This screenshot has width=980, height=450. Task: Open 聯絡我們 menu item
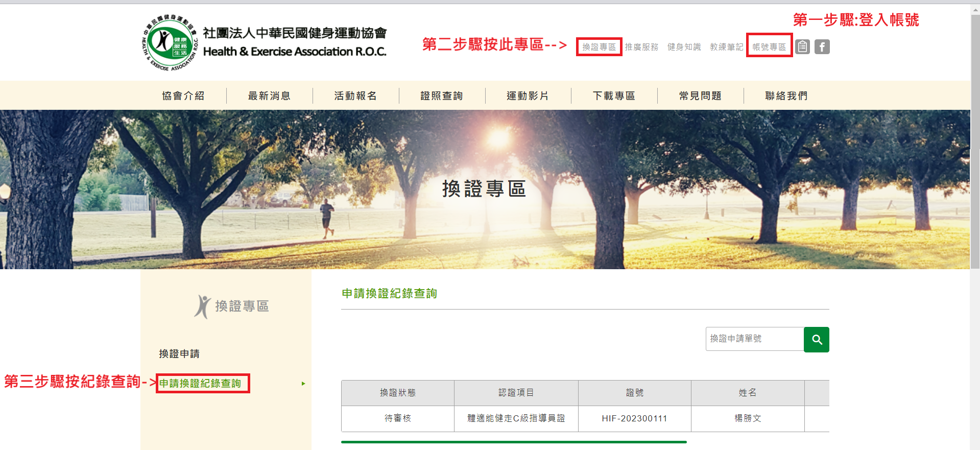(786, 96)
